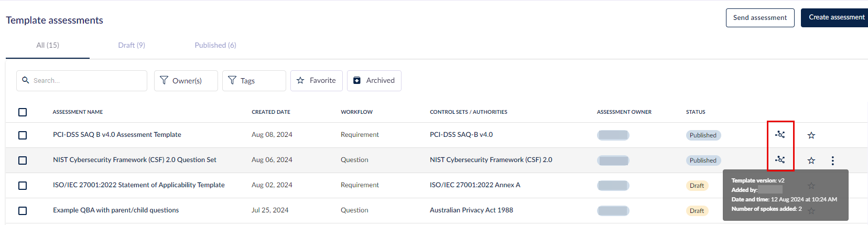Tick the Example QBA row checkbox
The height and width of the screenshot is (225, 868).
tap(23, 211)
